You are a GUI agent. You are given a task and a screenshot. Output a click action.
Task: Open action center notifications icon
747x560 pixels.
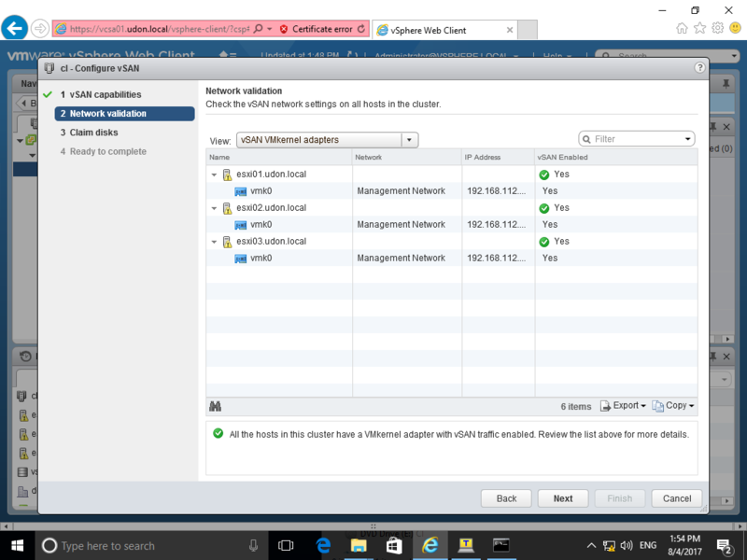tap(725, 546)
